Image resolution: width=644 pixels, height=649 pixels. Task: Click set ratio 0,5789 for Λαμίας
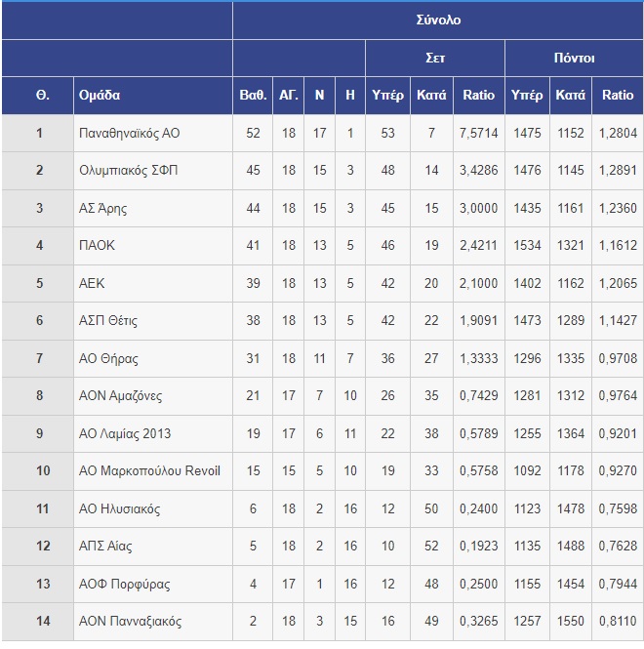click(478, 433)
